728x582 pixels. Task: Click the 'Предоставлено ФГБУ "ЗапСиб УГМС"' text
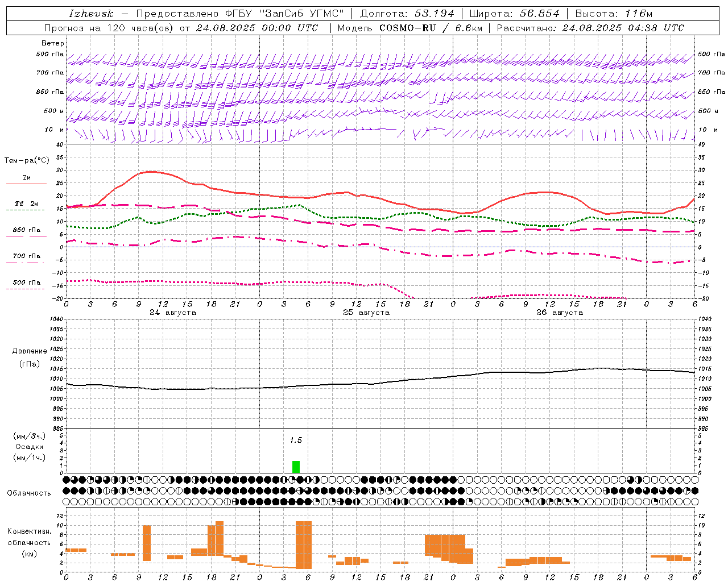pyautogui.click(x=240, y=14)
